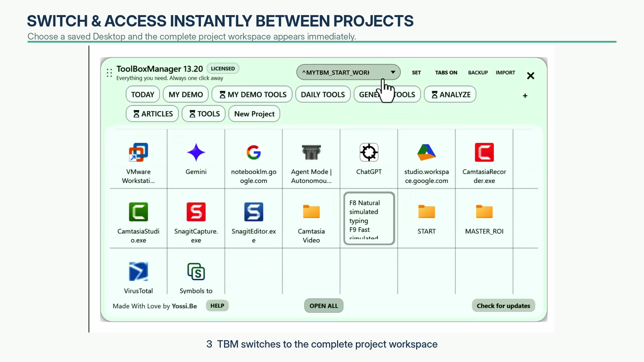644x362 pixels.
Task: Click the LICENSED badge
Action: click(x=223, y=68)
